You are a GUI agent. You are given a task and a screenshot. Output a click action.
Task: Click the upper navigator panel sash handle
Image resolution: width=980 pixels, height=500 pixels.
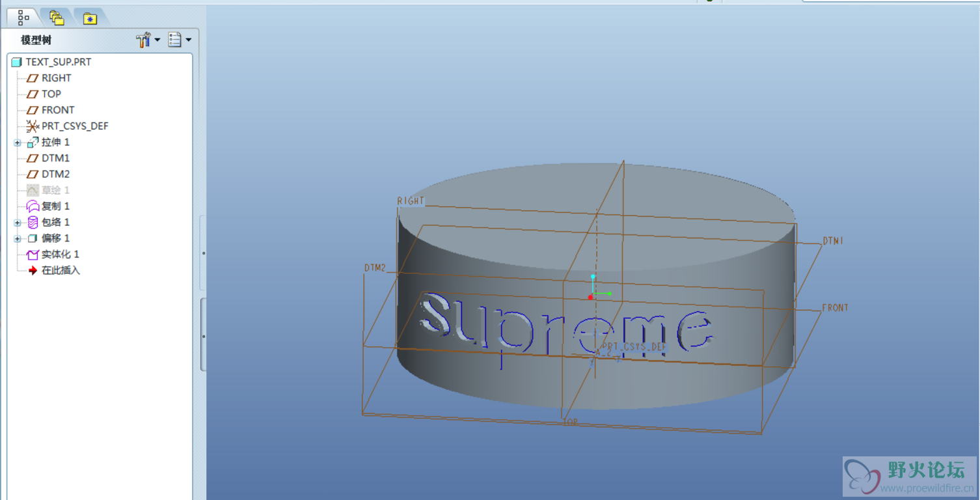pos(203,253)
